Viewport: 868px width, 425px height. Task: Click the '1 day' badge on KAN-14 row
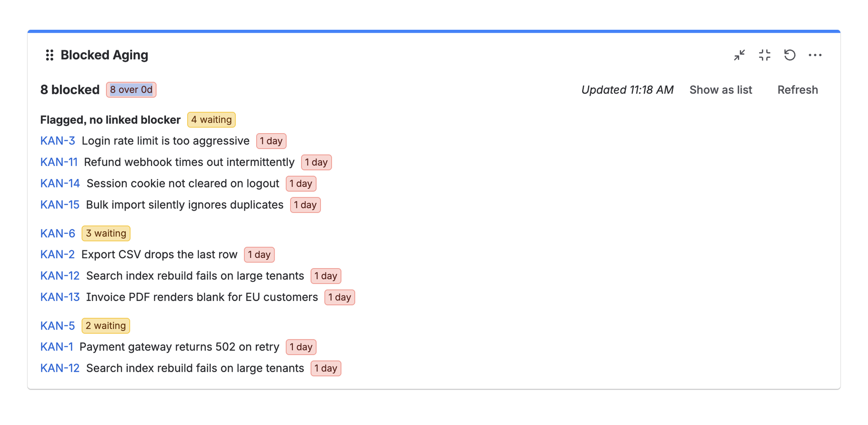tap(301, 184)
